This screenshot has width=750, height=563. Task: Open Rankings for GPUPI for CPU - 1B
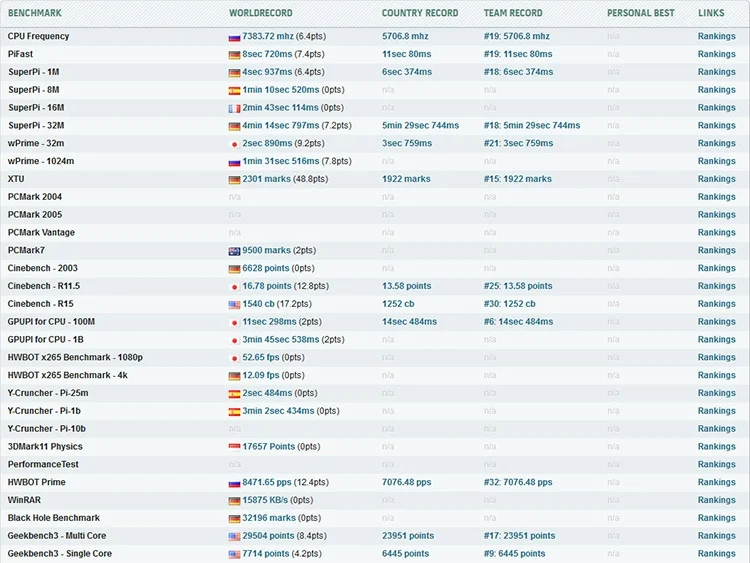[x=717, y=340]
